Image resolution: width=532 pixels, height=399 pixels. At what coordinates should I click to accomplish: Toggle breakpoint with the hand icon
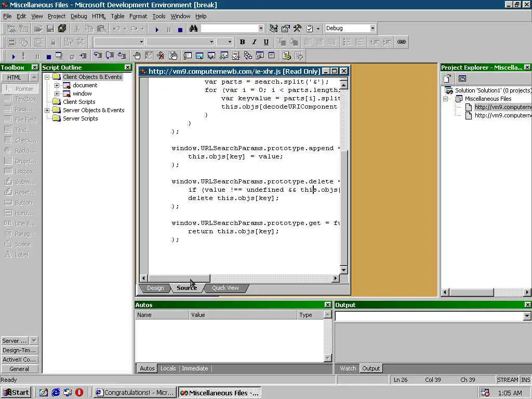(137, 55)
